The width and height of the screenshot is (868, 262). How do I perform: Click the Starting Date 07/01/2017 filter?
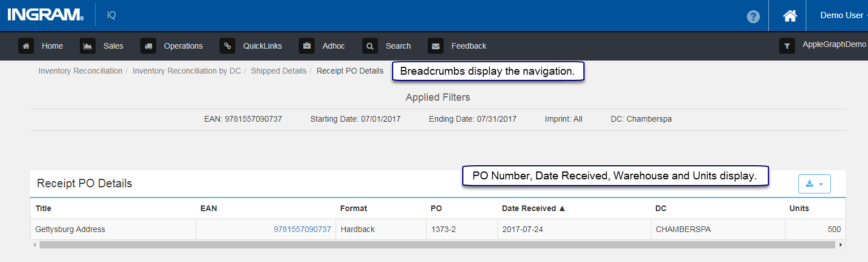point(355,119)
